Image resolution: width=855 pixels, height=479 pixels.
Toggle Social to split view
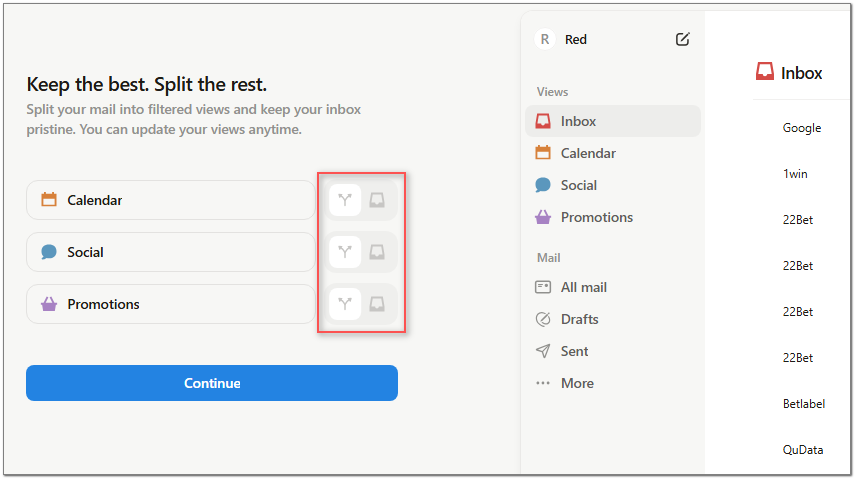click(x=345, y=252)
